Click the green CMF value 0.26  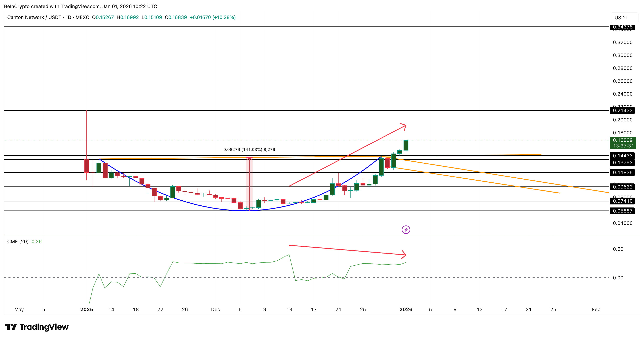(x=37, y=241)
